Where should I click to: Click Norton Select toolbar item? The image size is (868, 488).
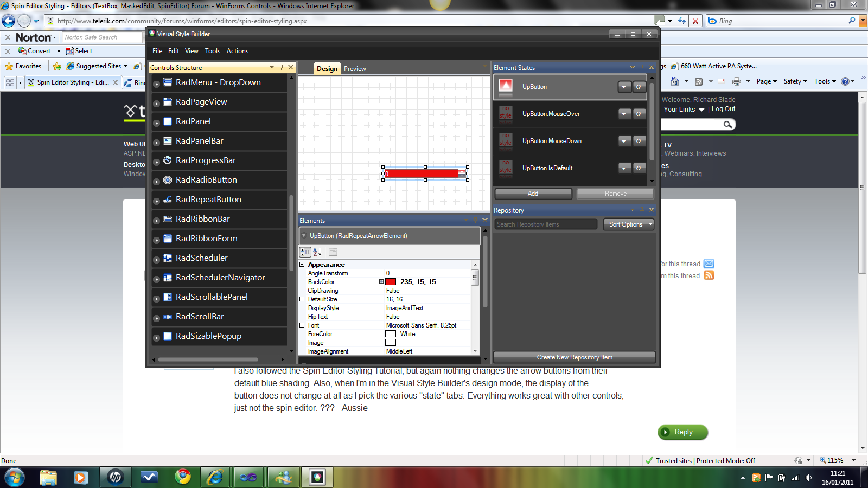pos(79,51)
